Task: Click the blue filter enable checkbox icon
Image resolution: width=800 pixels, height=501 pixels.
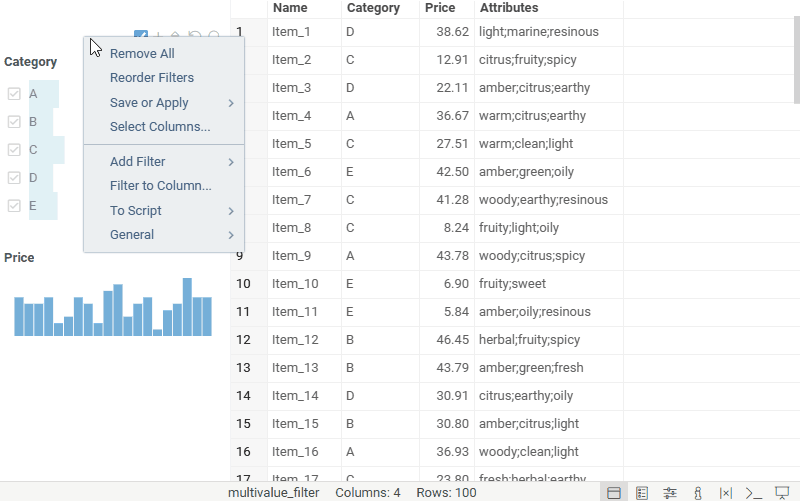Action: (x=141, y=36)
